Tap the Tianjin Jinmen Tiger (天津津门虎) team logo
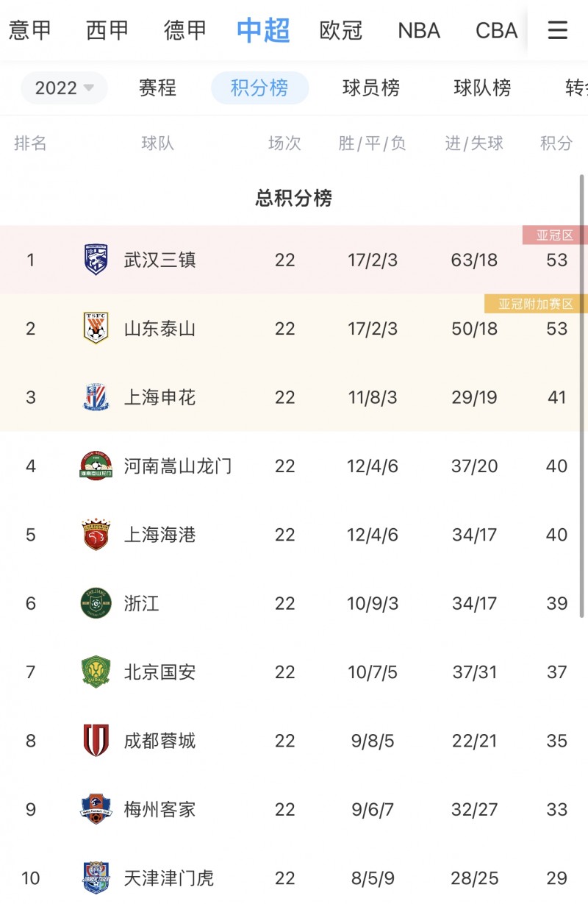Image resolution: width=588 pixels, height=904 pixels. [96, 878]
